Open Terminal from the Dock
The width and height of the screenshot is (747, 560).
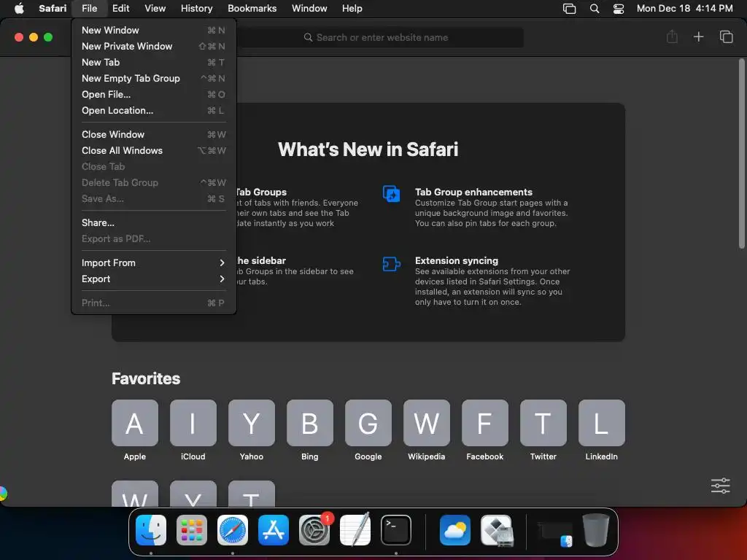click(396, 530)
